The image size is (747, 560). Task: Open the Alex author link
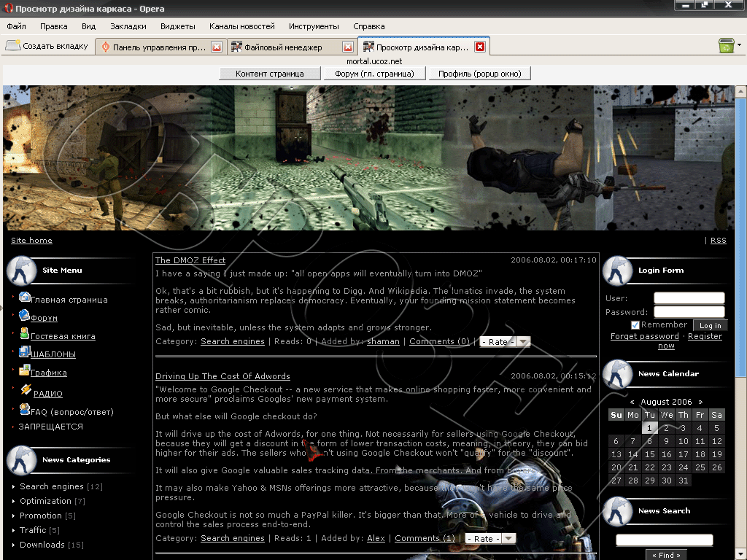tap(376, 538)
